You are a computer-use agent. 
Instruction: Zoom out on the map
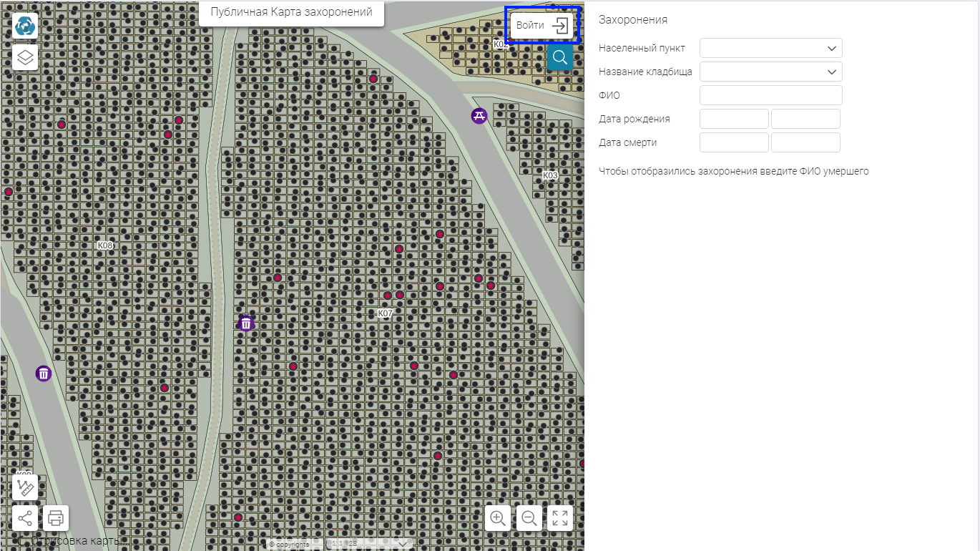pyautogui.click(x=529, y=517)
